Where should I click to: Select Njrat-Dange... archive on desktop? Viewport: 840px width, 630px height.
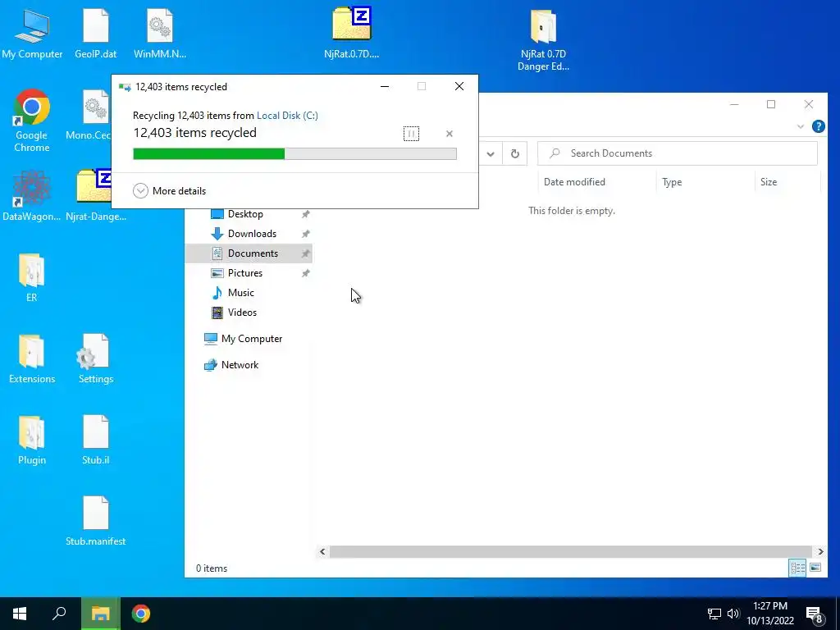(95, 195)
